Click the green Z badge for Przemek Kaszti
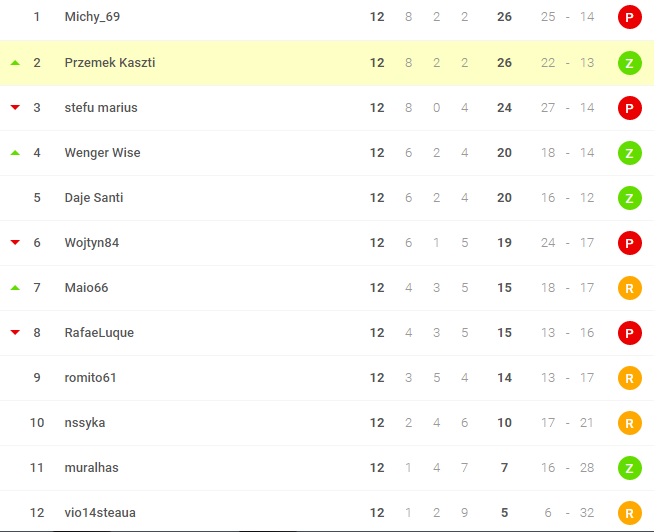Screen dimensions: 658x532 pos(629,62)
